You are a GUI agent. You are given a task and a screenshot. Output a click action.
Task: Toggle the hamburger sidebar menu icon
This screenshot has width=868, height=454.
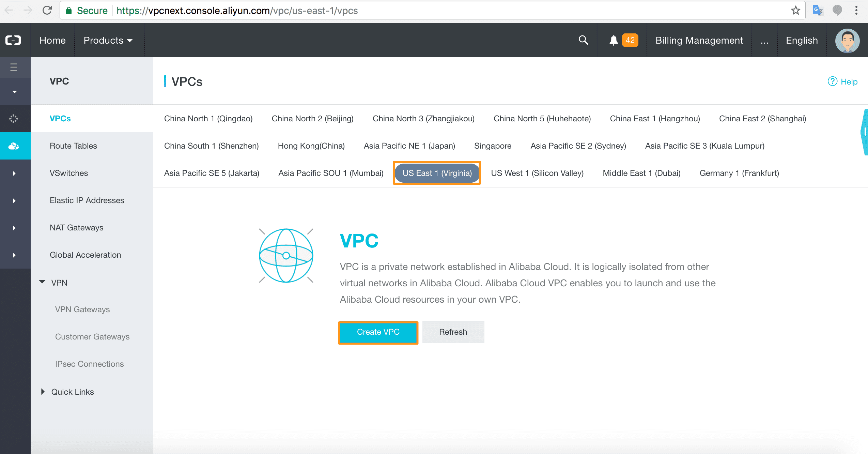coord(14,67)
